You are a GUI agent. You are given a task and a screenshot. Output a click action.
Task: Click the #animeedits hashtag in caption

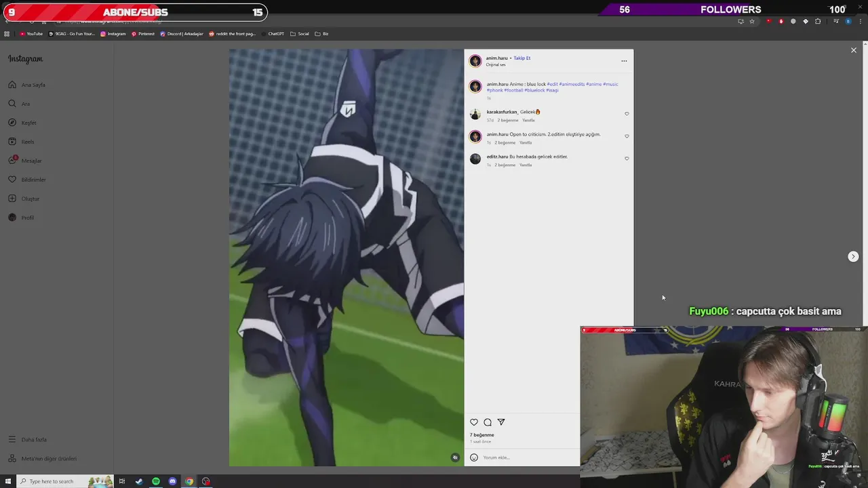572,84
